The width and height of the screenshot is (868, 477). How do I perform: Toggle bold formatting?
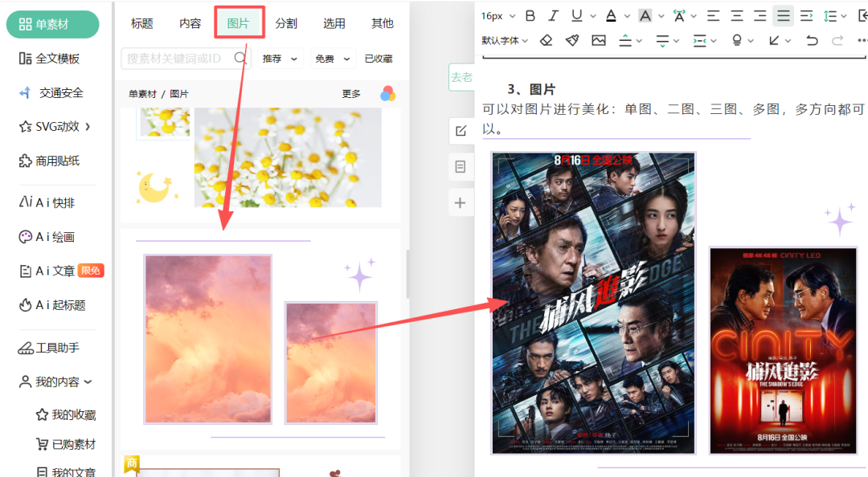click(530, 15)
